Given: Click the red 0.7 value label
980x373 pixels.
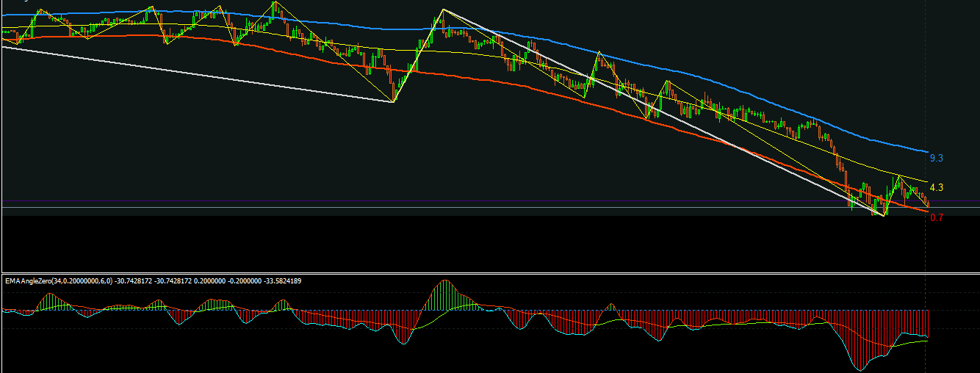Looking at the screenshot, I should coord(936,217).
